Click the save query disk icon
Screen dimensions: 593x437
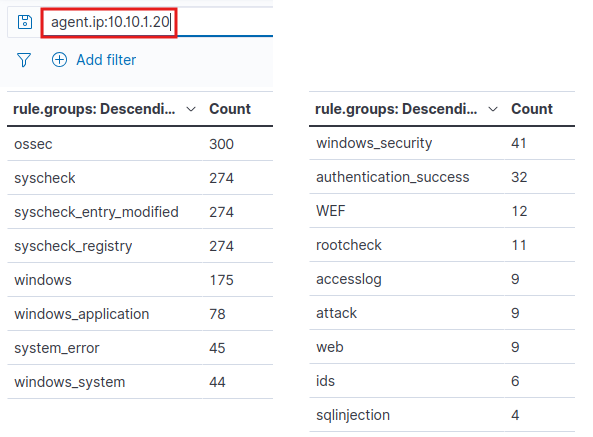click(25, 22)
